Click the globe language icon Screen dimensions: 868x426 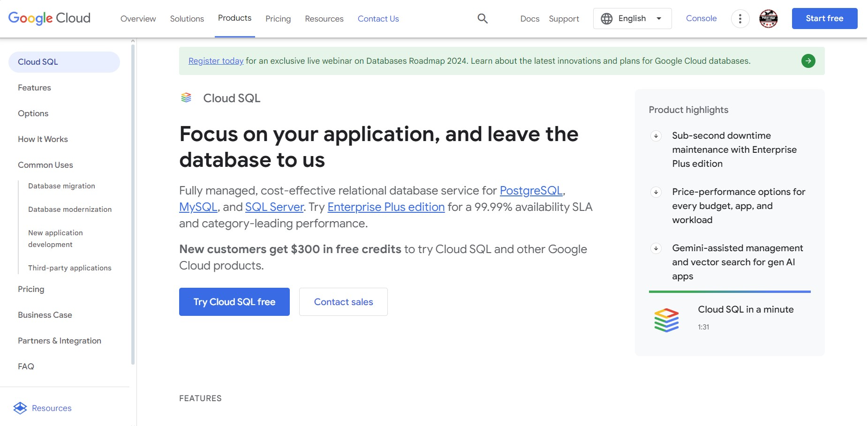click(607, 19)
